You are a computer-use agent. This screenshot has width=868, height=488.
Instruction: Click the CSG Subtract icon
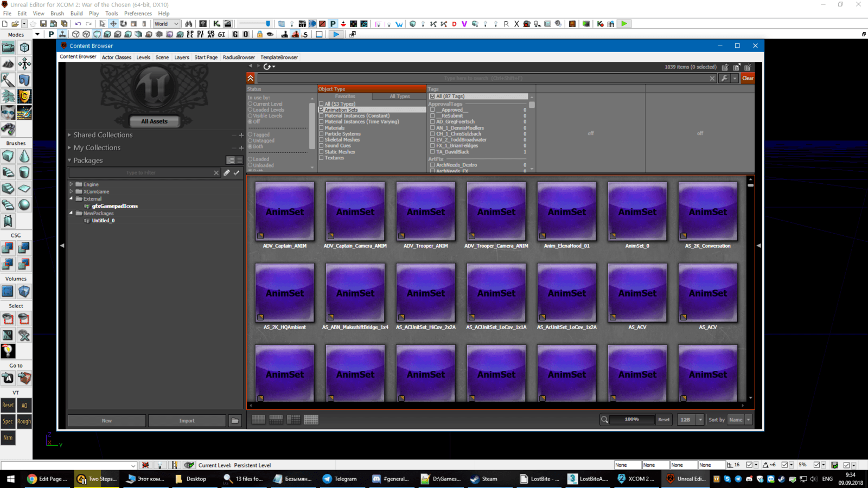click(24, 248)
